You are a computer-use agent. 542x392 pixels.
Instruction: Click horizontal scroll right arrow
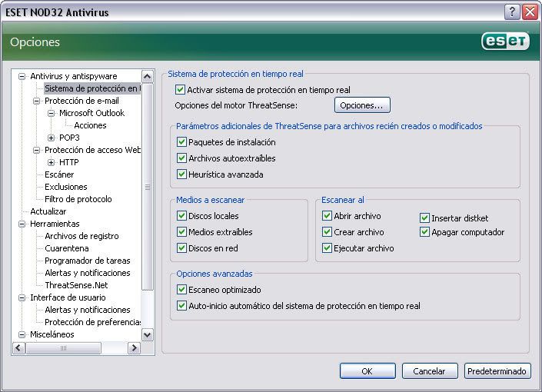pyautogui.click(x=134, y=347)
